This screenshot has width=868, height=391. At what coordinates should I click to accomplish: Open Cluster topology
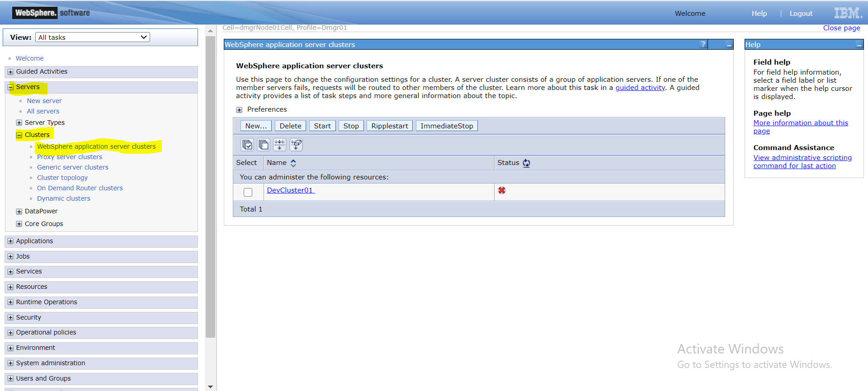pos(62,178)
